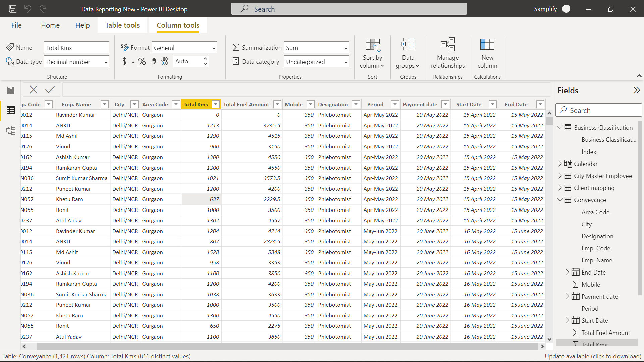Click the decimal places icon
644x362 pixels.
(164, 61)
